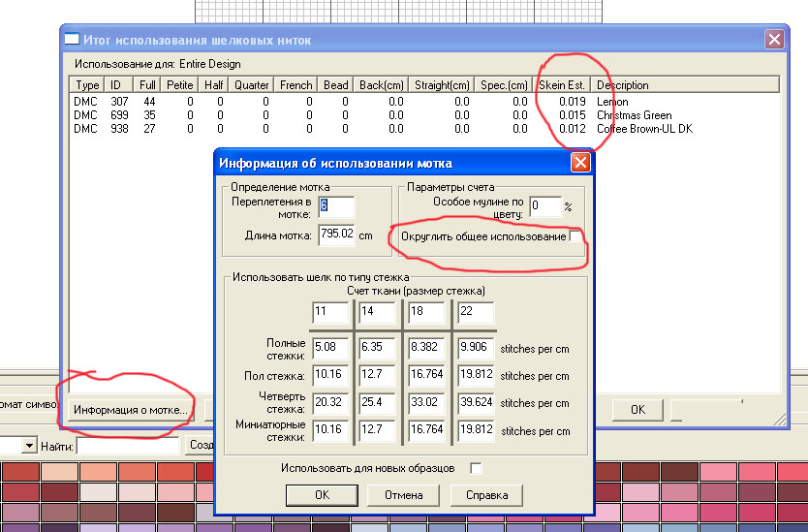
Task: Close the silk thread usage summary window
Action: tap(773, 39)
